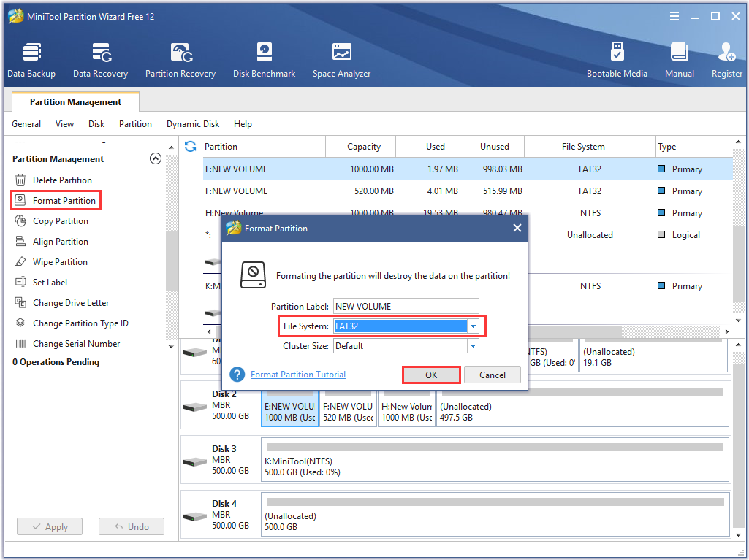The image size is (749, 560).
Task: Select 500.0 GB unallocated block on Disk 4
Action: (x=495, y=515)
